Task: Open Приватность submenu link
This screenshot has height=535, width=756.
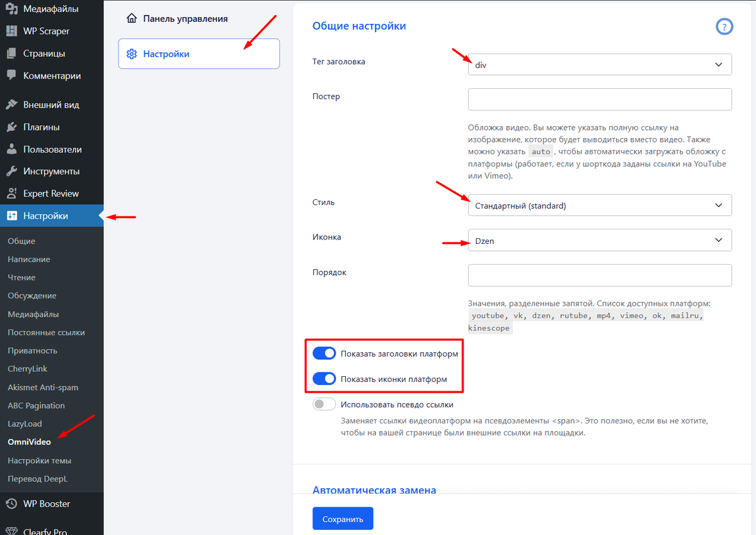Action: (x=32, y=350)
